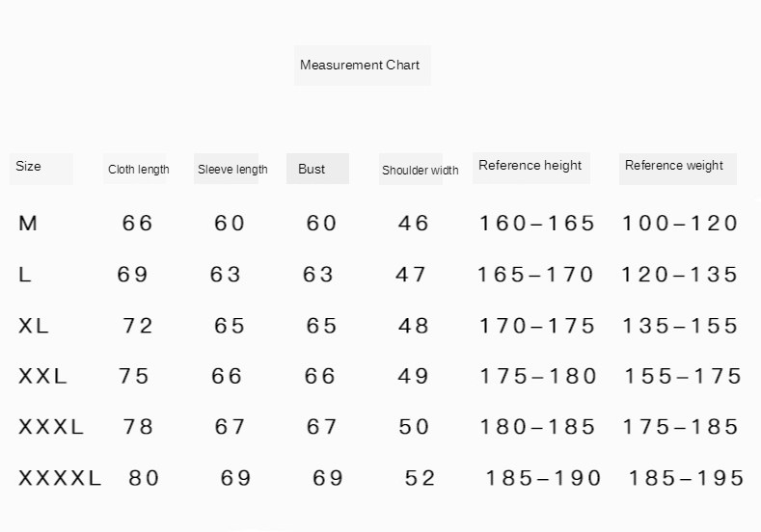
Task: Click the M size row label
Action: pyautogui.click(x=28, y=224)
